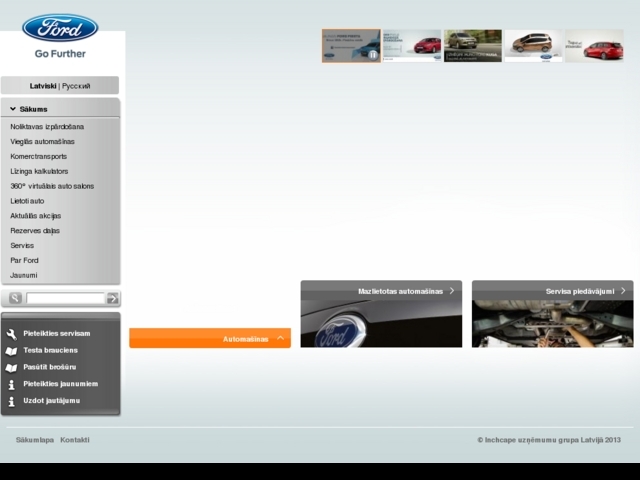This screenshot has width=640, height=480.
Task: Open Jaunumi menu item
Action: pyautogui.click(x=23, y=275)
